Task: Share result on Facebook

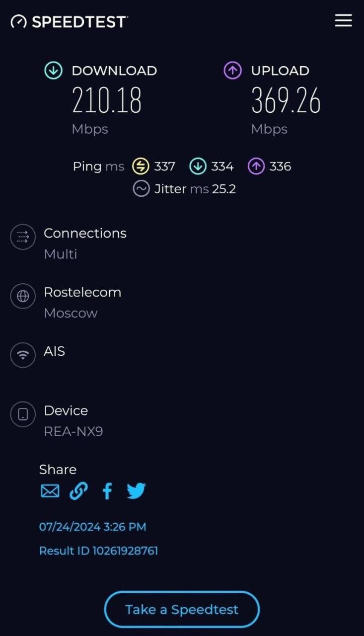Action: tap(107, 491)
